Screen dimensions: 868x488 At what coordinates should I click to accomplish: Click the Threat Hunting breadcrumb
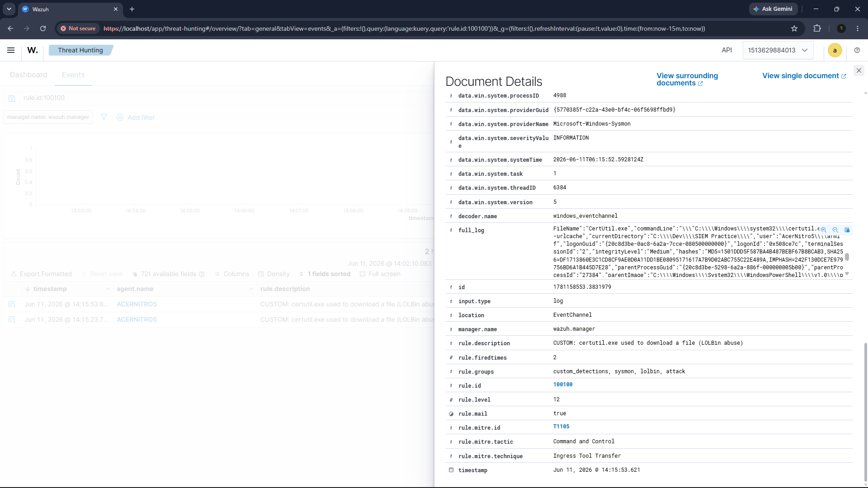click(x=80, y=50)
